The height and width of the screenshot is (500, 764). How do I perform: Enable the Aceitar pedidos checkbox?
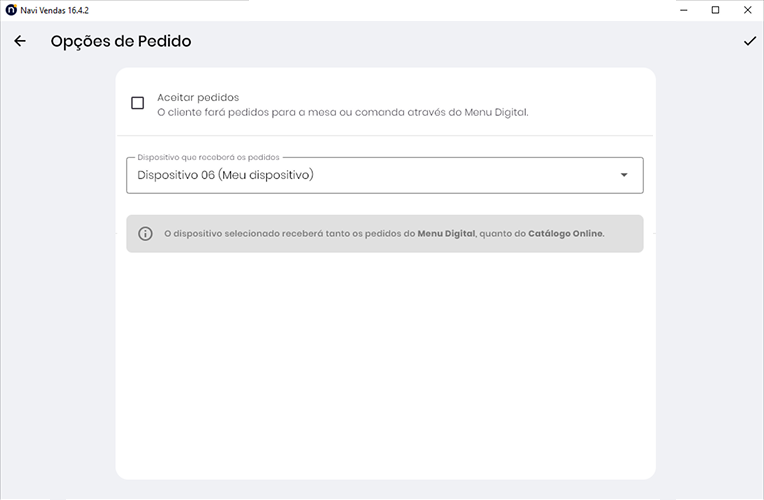pos(138,103)
